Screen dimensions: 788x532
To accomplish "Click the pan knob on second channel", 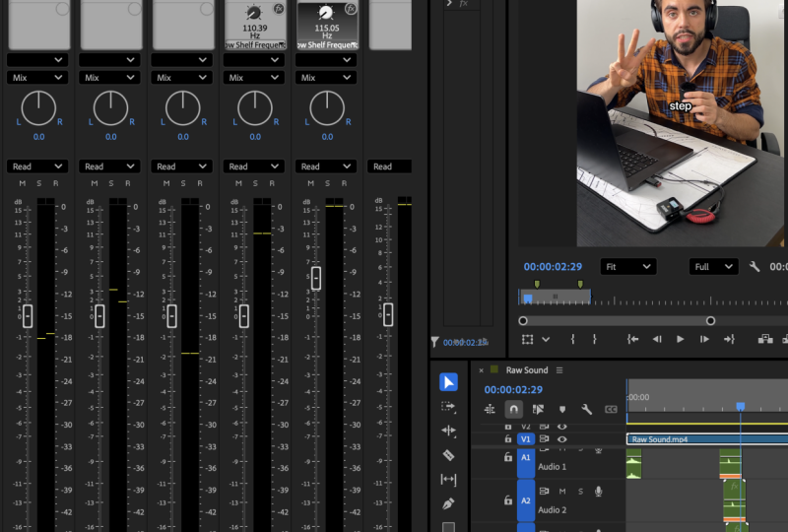I will [110, 108].
